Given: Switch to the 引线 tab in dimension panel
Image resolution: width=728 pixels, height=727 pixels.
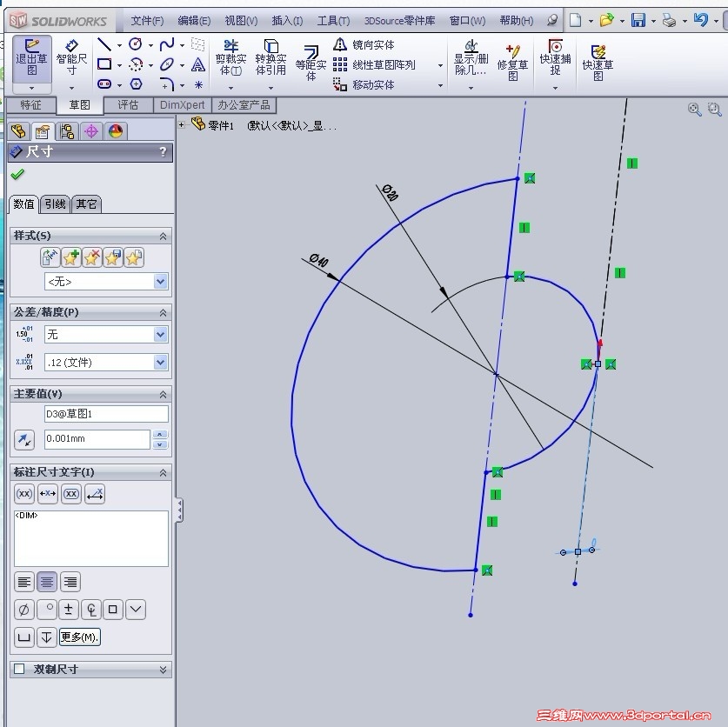Looking at the screenshot, I should point(55,203).
